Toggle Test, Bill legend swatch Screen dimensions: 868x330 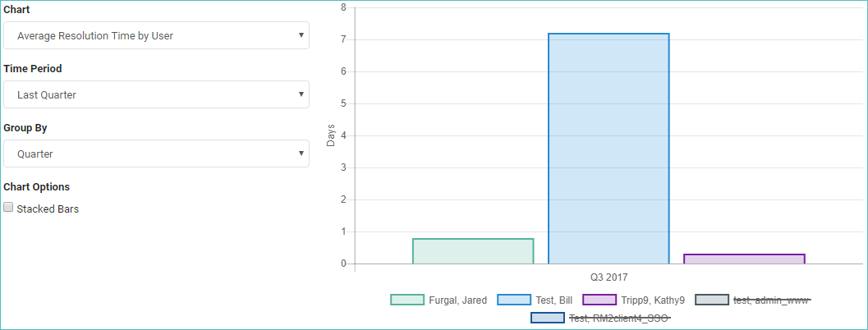(x=514, y=300)
